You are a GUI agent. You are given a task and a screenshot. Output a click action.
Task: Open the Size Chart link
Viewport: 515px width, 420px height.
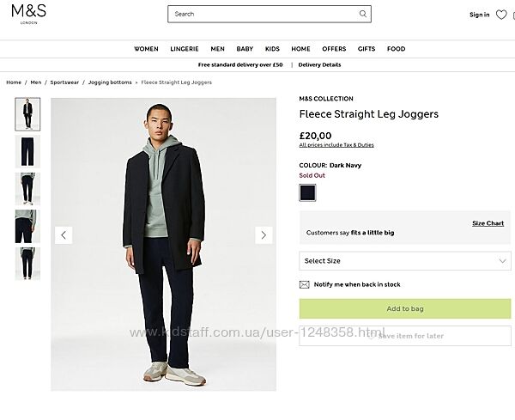488,223
